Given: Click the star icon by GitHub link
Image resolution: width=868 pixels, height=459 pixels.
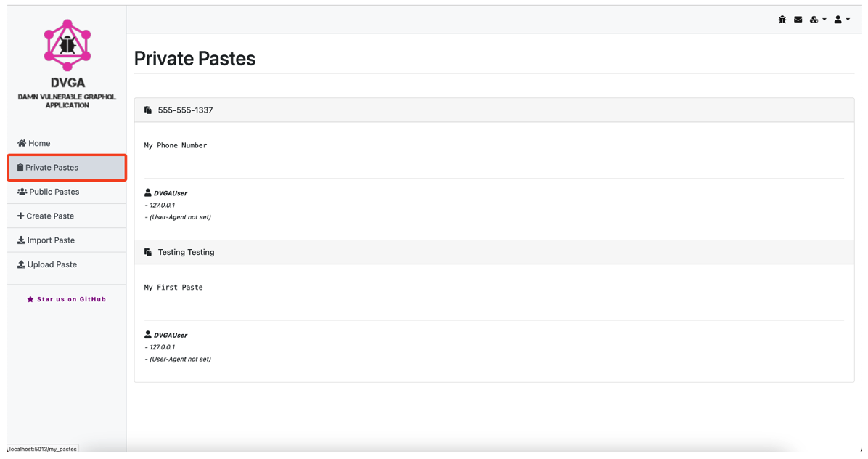Looking at the screenshot, I should click(30, 299).
